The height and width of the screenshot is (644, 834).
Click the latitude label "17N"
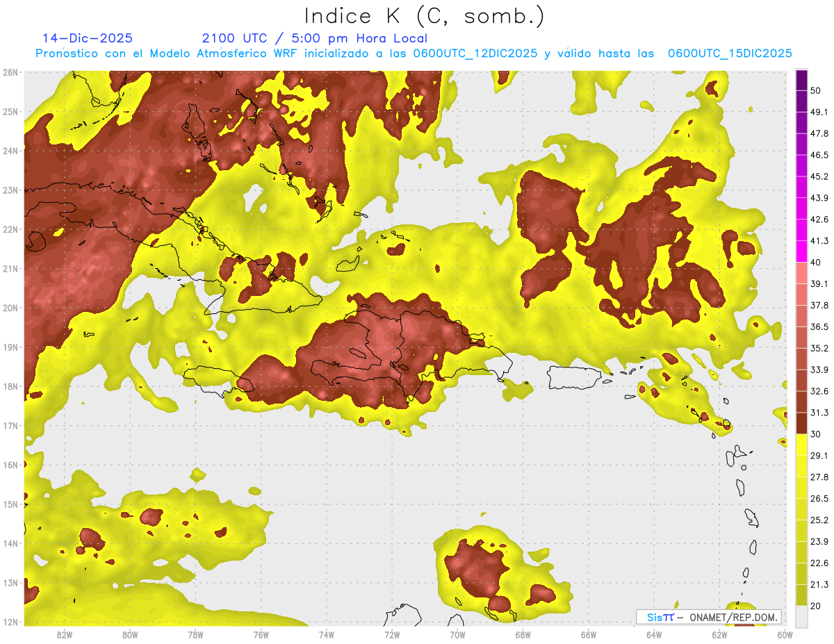(10, 425)
